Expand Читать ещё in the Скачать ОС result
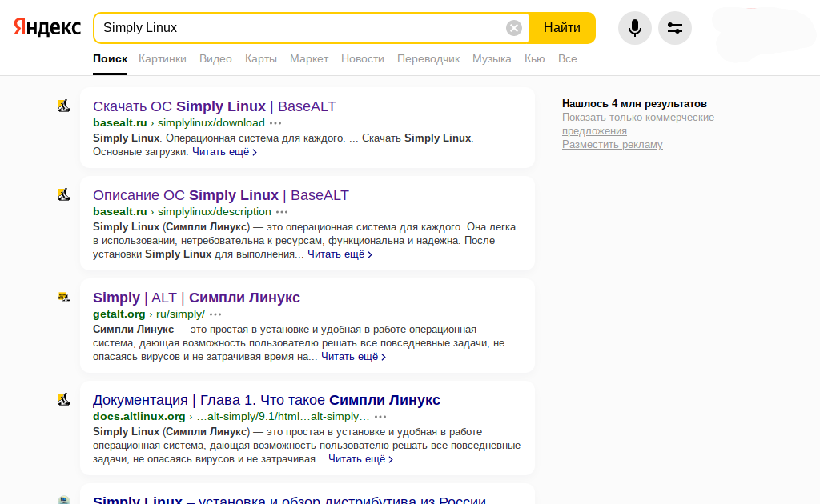The image size is (820, 504). [x=224, y=152]
